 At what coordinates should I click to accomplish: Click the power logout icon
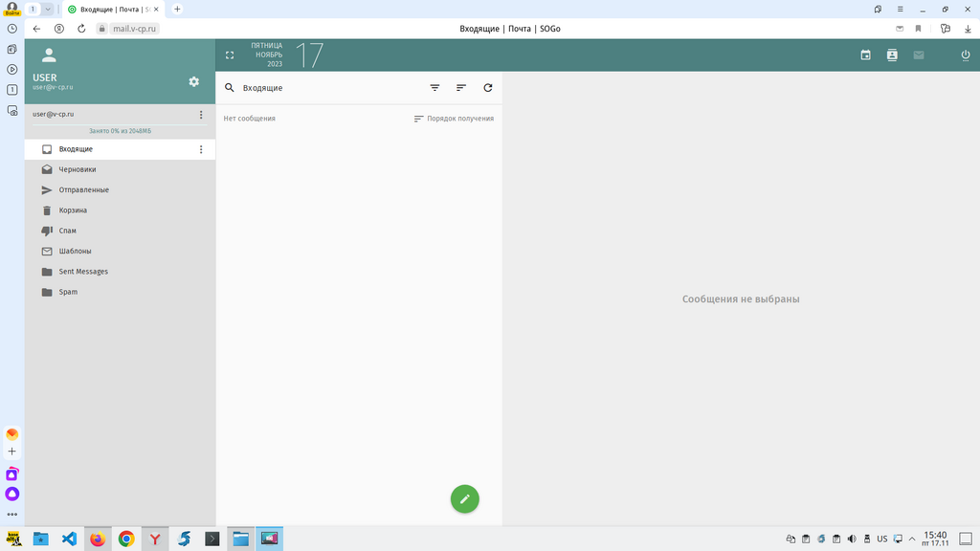(965, 55)
